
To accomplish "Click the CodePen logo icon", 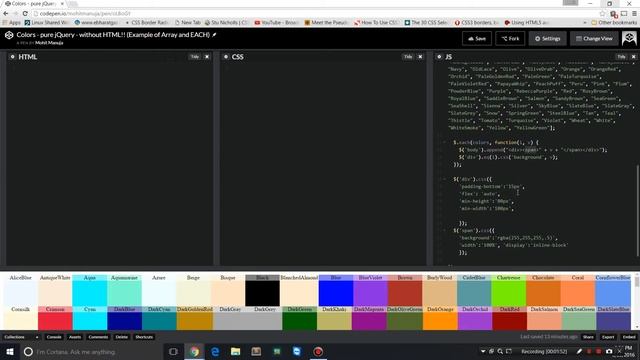I will pyautogui.click(x=9, y=35).
